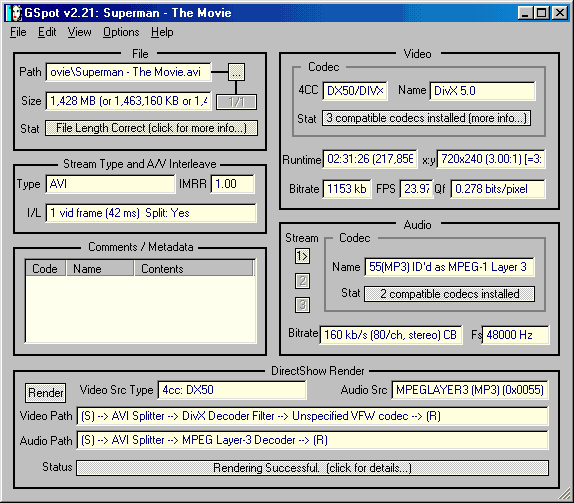Click the Name column header in metadata list
This screenshot has width=574, height=503.
point(100,268)
